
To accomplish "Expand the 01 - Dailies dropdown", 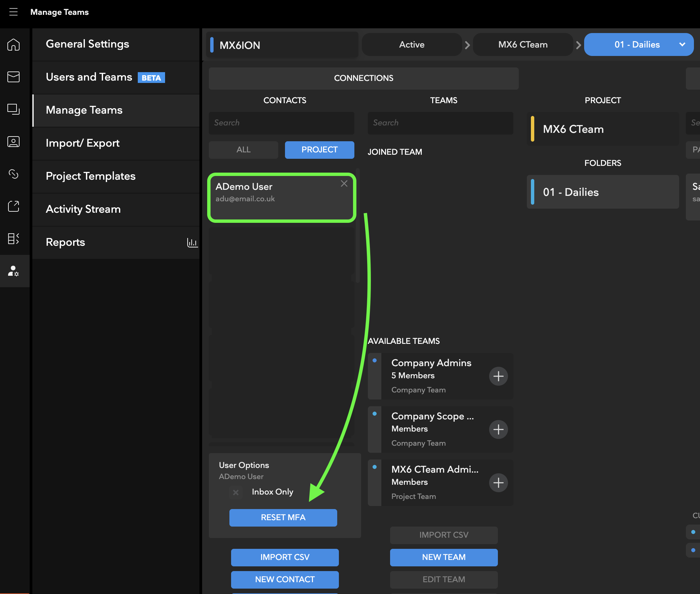I will point(682,44).
